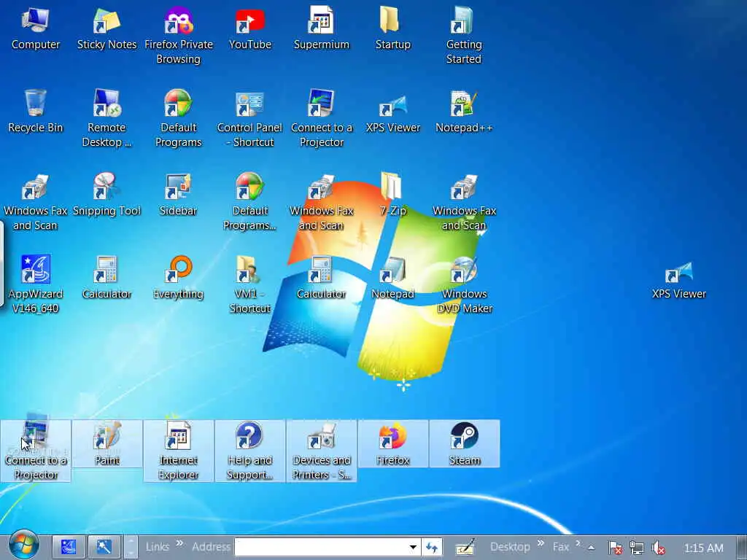Select the Snipping Tool shortcut
The image size is (747, 560).
pyautogui.click(x=107, y=195)
